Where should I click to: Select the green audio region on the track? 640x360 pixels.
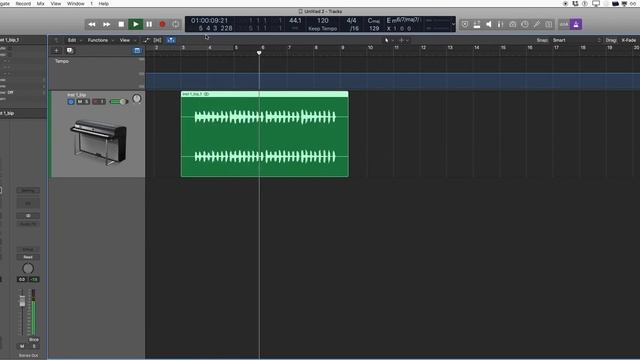click(x=264, y=134)
